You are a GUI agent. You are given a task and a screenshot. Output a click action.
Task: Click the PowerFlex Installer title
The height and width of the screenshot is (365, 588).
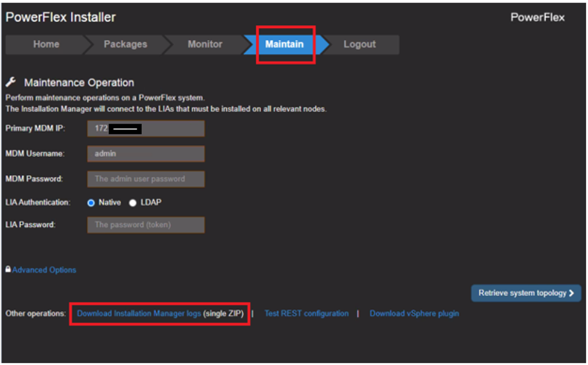coord(61,17)
